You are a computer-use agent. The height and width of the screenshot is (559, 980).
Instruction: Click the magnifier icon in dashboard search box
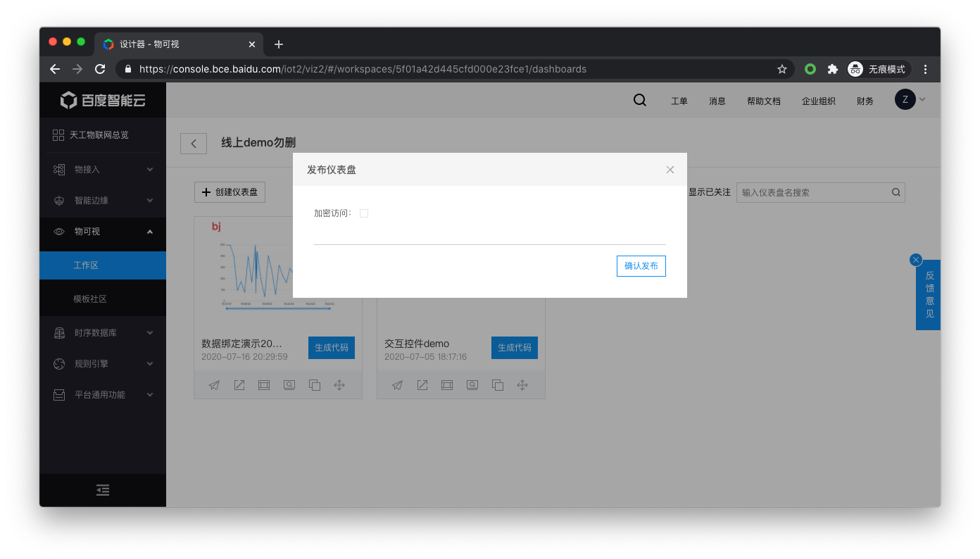(896, 192)
